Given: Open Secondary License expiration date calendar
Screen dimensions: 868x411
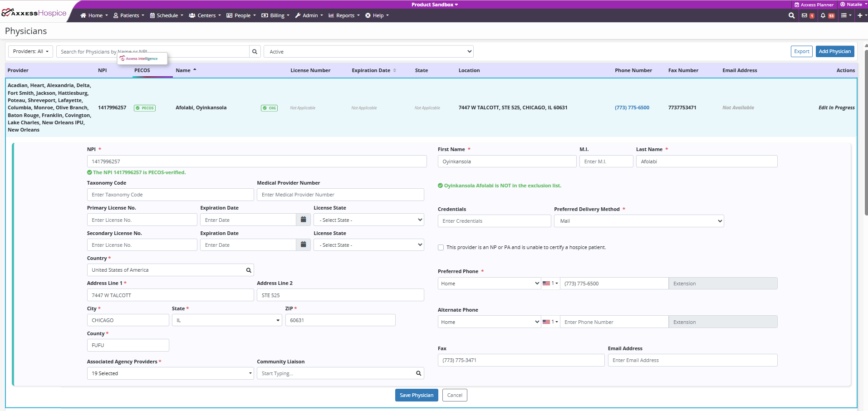Looking at the screenshot, I should click(303, 245).
